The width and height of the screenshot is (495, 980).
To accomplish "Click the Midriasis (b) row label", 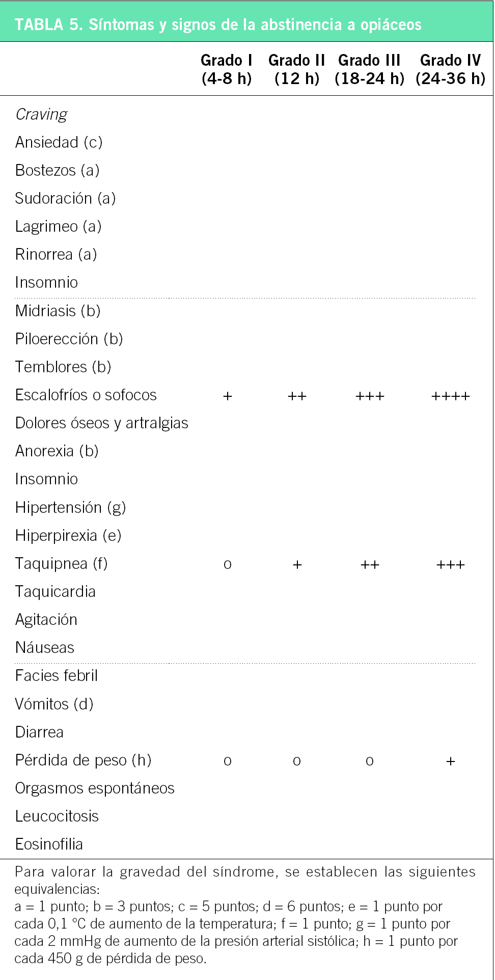I will click(58, 311).
